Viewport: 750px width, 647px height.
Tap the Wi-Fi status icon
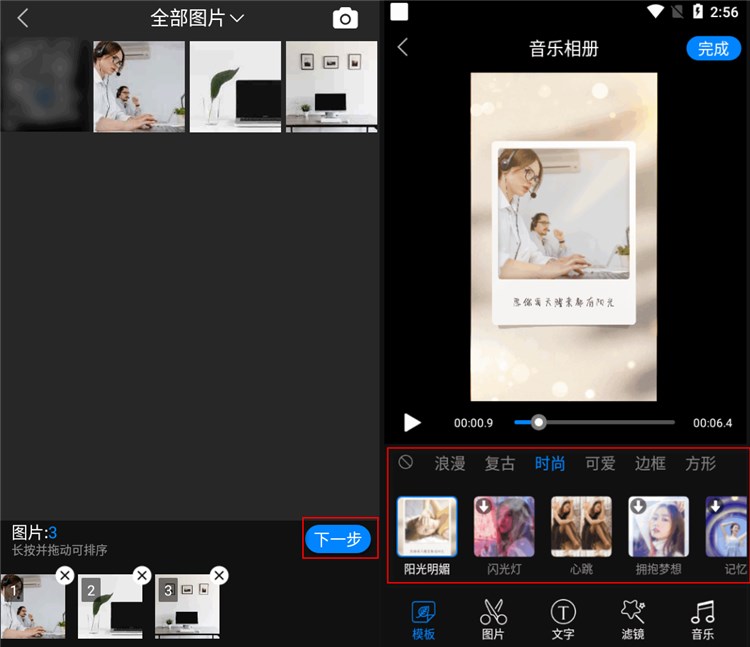(x=655, y=11)
